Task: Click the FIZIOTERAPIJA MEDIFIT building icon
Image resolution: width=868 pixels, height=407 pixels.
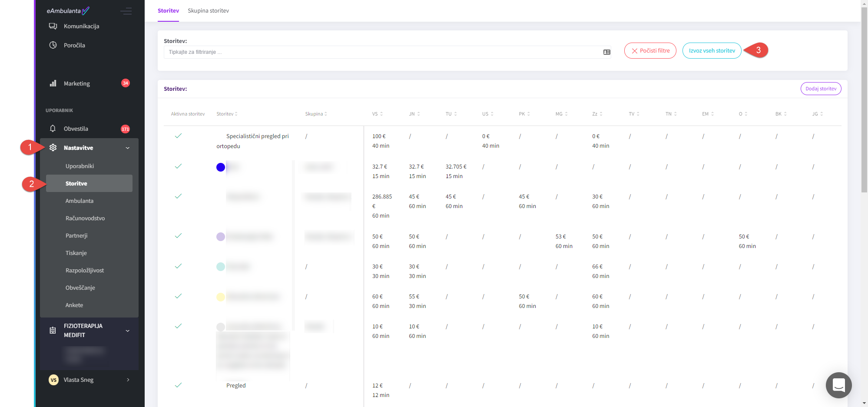Action: (x=53, y=331)
